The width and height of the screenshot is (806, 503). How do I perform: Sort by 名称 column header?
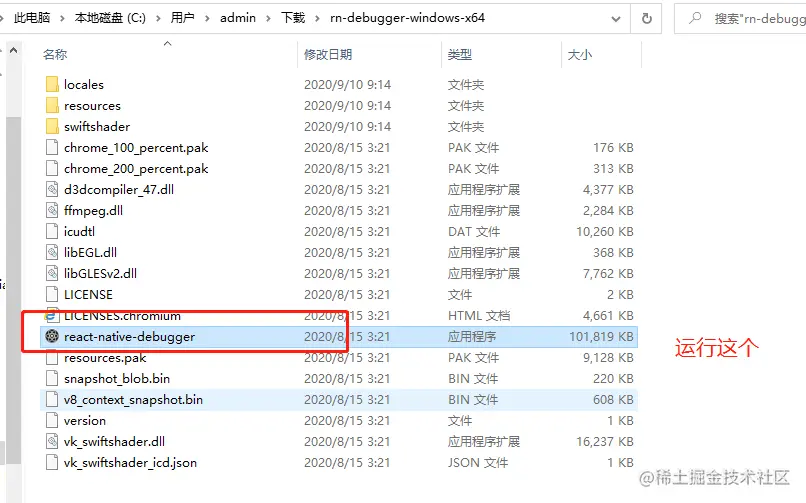click(55, 54)
